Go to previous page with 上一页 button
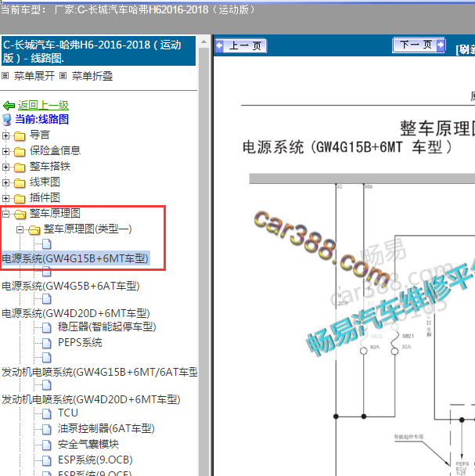Image resolution: width=475 pixels, height=476 pixels. coord(241,46)
